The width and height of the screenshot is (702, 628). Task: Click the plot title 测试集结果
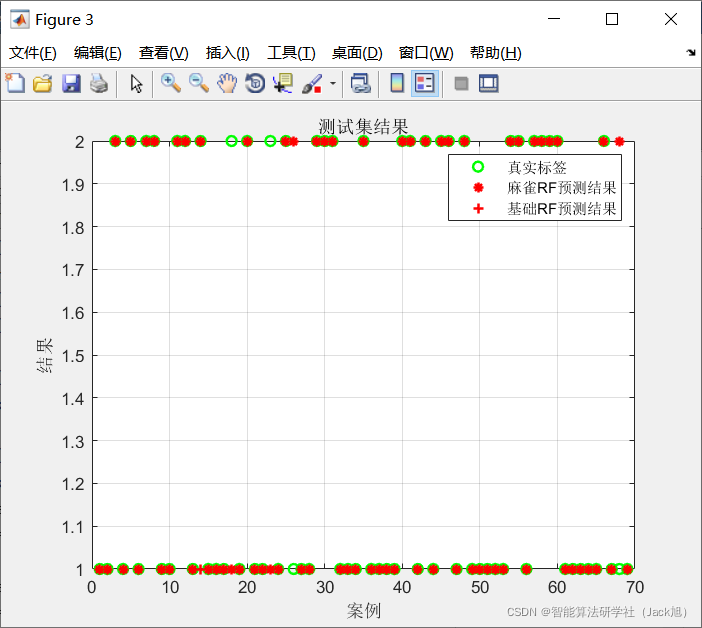click(x=363, y=127)
